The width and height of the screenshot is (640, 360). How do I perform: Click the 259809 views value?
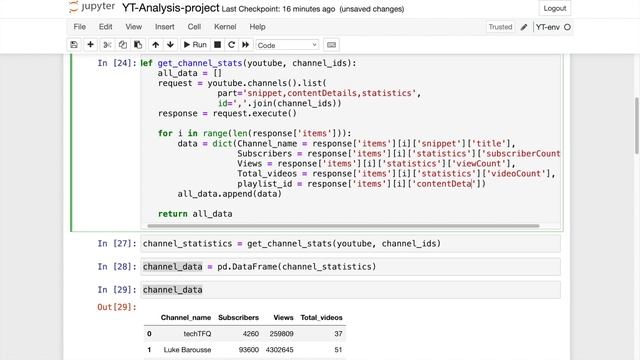(281, 334)
